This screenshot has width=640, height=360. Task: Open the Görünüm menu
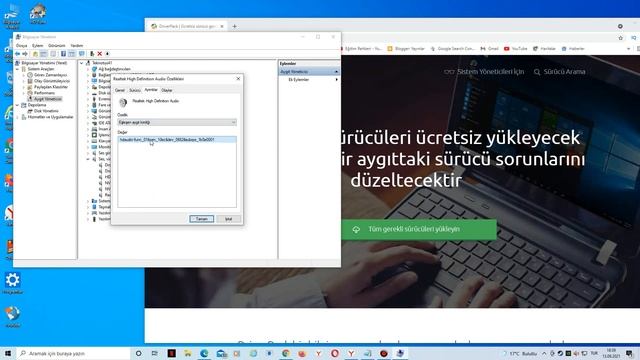(x=57, y=46)
